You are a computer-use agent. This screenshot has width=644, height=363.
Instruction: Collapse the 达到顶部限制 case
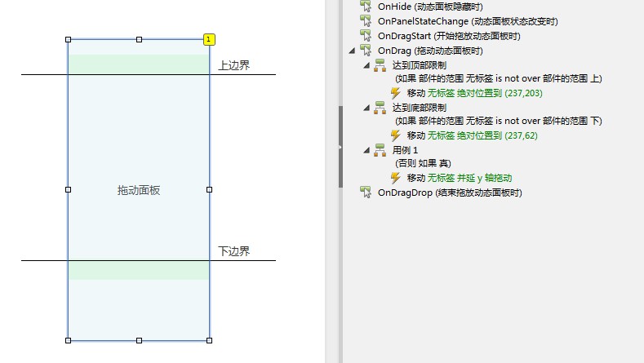point(366,64)
